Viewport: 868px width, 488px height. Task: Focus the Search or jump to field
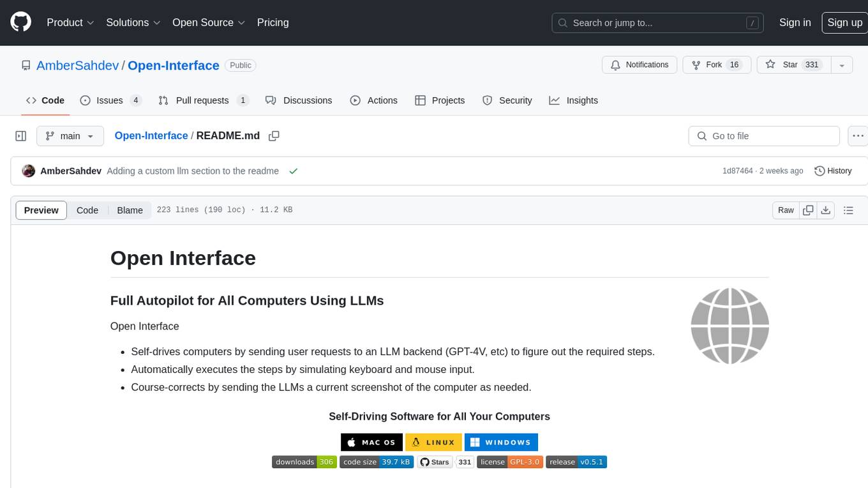click(x=659, y=23)
